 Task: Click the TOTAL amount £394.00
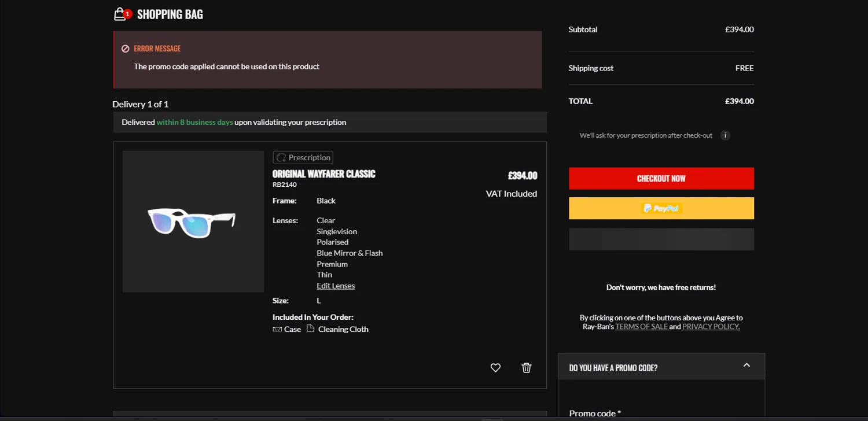click(x=740, y=101)
